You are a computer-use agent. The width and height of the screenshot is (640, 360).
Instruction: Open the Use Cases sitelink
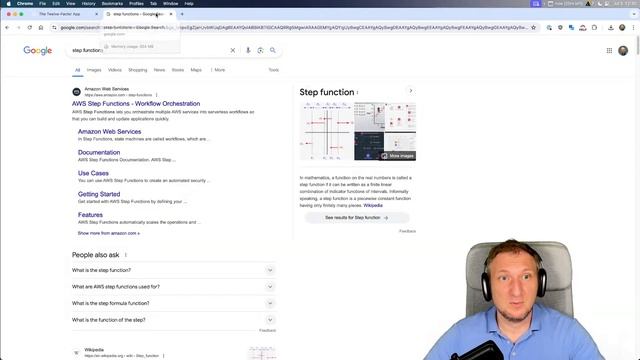pyautogui.click(x=93, y=173)
